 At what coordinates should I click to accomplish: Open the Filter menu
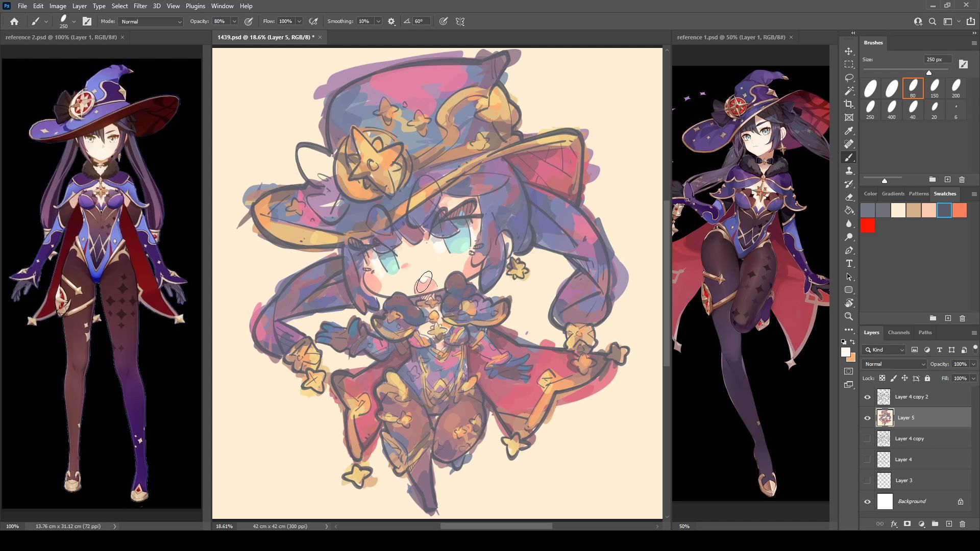pos(140,6)
